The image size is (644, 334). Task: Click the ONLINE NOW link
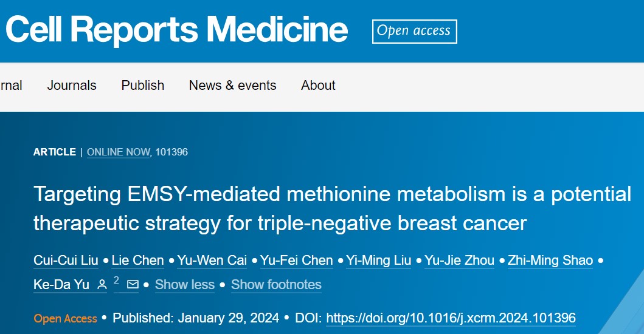119,152
